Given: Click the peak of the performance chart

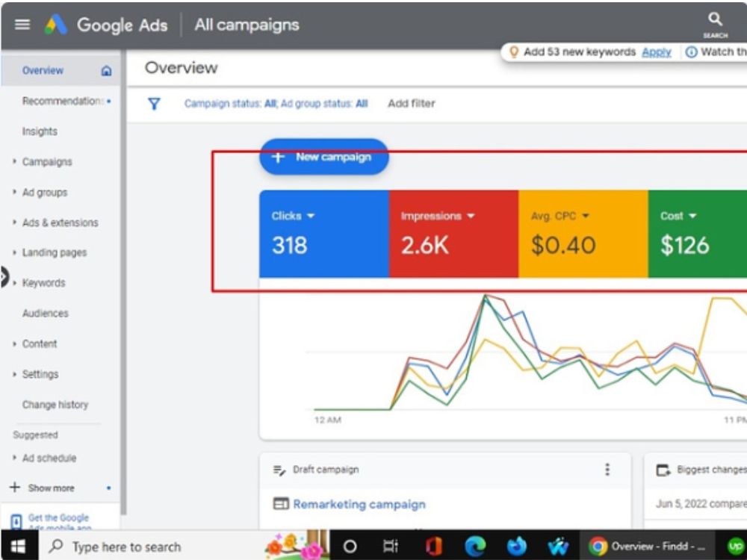Looking at the screenshot, I should (x=486, y=296).
